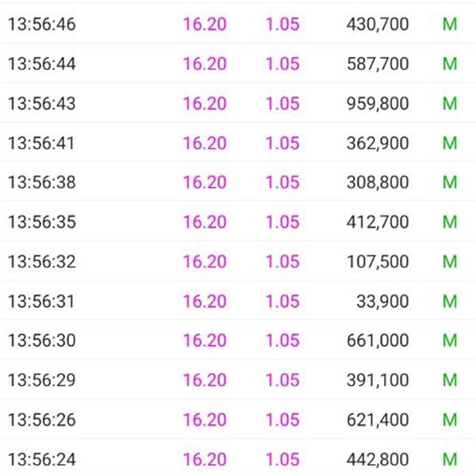
Task: Click the 442,800 volume entry
Action: coord(378,459)
